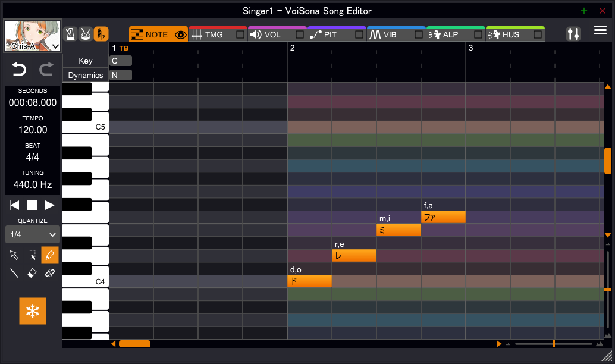
Task: Click the Key track label
Action: [x=86, y=61]
